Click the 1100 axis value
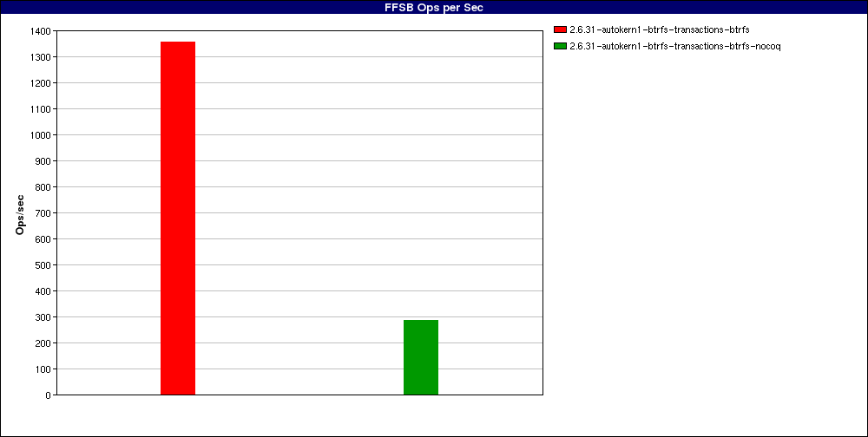The height and width of the screenshot is (437, 868). [41, 109]
